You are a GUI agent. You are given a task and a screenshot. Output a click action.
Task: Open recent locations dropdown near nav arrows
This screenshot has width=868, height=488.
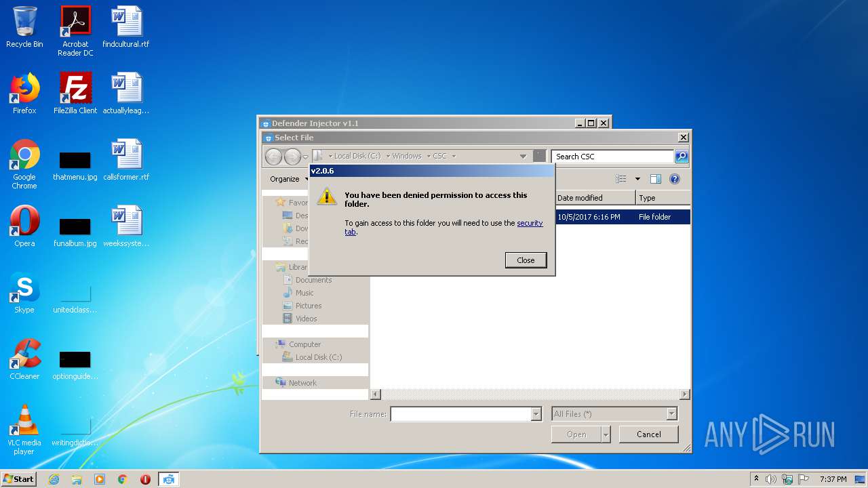click(x=305, y=157)
